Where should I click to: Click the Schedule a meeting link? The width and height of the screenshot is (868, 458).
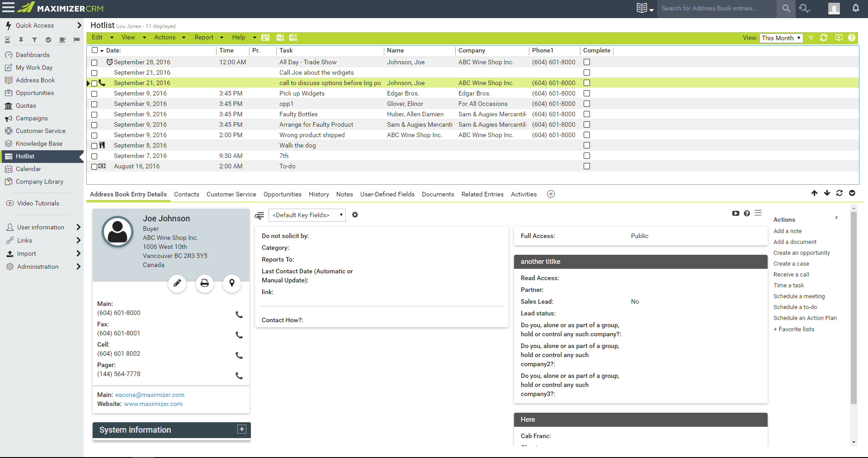(x=799, y=296)
